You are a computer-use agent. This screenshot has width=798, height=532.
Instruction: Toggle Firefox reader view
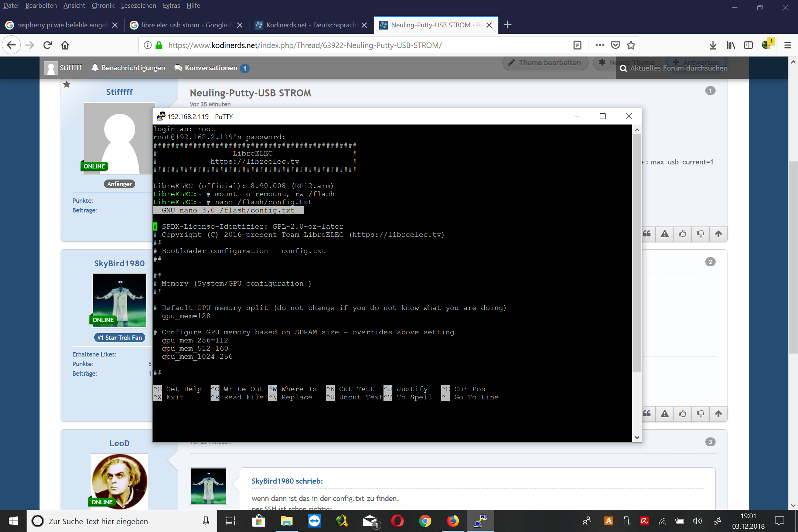coord(577,45)
